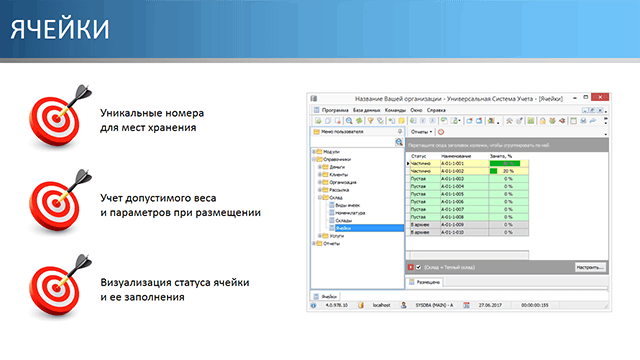Click the blue info icon in status bar
Image resolution: width=640 pixels, height=360 pixels.
(x=313, y=305)
